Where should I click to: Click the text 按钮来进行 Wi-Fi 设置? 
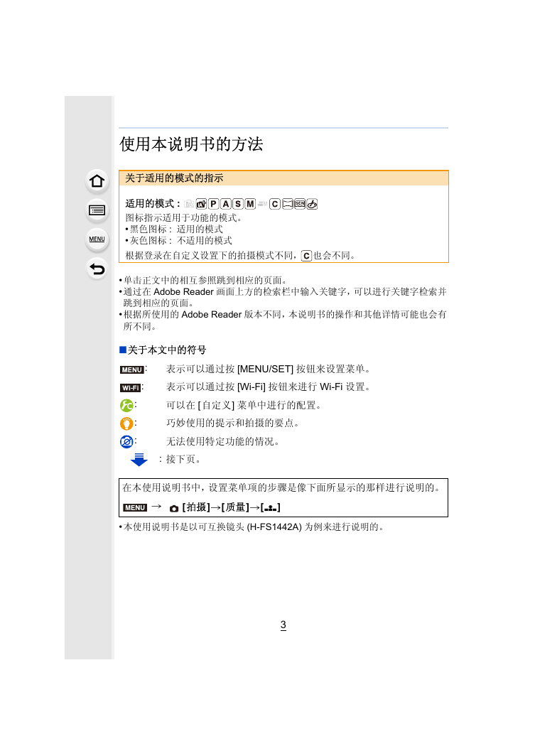(x=318, y=387)
